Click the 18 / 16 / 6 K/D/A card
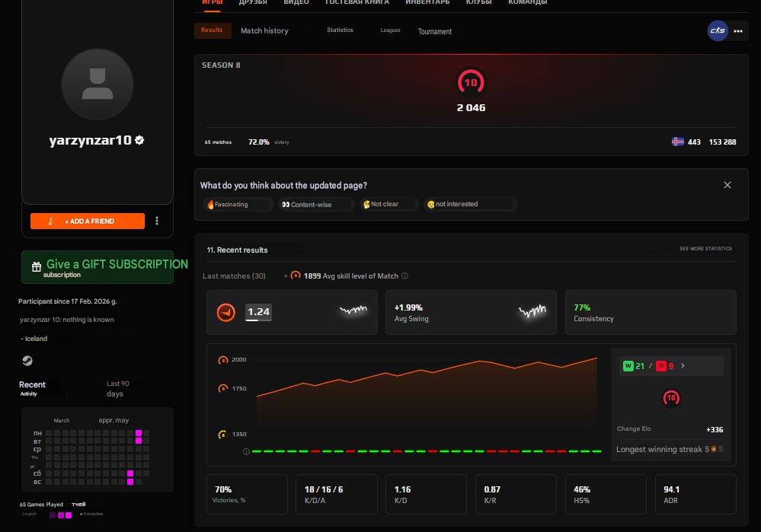Screen dimensions: 761x532 coord(337,494)
